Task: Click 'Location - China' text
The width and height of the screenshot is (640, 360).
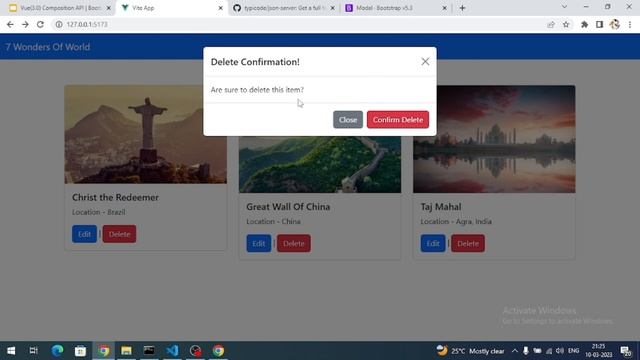Action: point(273,221)
